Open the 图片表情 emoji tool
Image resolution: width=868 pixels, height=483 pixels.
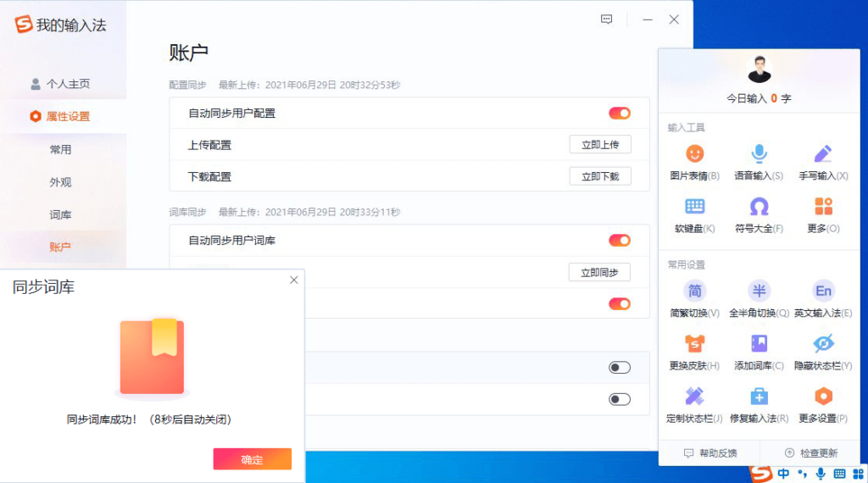pyautogui.click(x=694, y=154)
